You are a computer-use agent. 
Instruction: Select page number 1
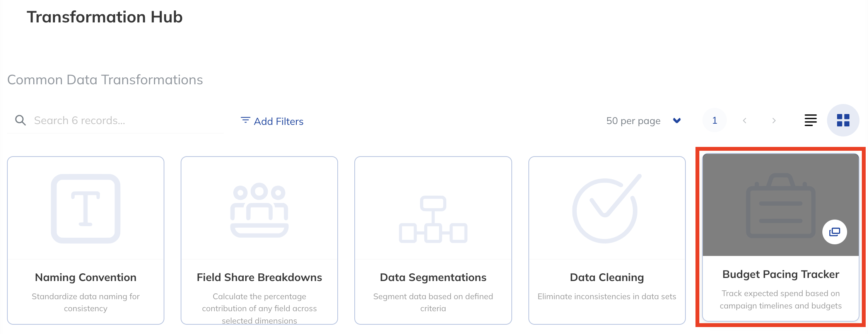(x=714, y=121)
